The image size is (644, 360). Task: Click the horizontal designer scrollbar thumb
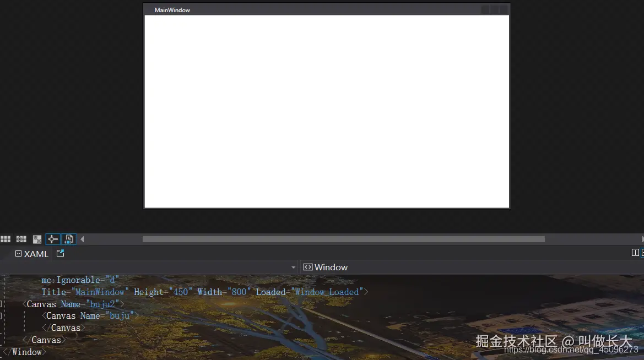coord(343,239)
